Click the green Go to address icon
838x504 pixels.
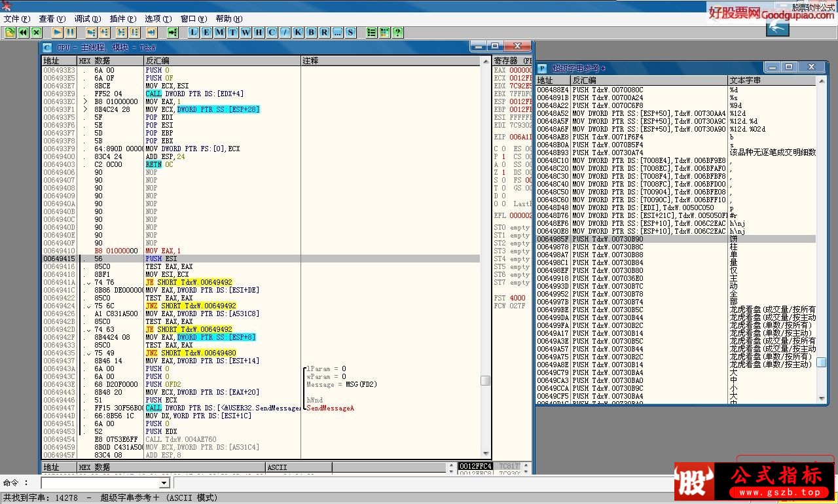(172, 32)
